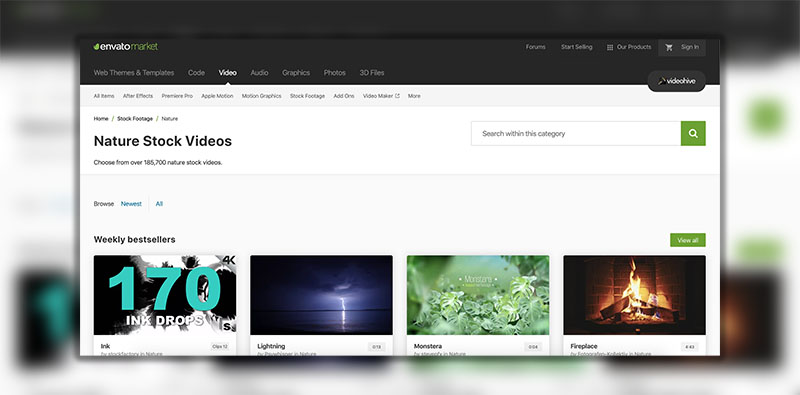Click the Sign In button

(689, 47)
